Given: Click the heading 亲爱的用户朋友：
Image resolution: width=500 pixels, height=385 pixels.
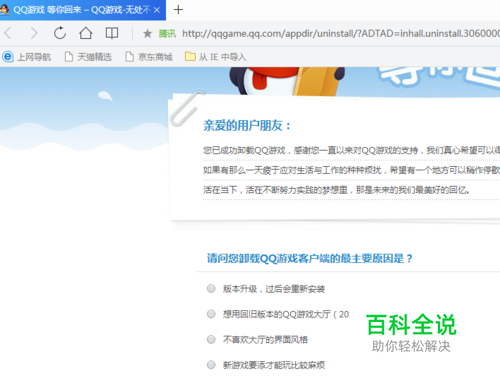Looking at the screenshot, I should [x=247, y=126].
